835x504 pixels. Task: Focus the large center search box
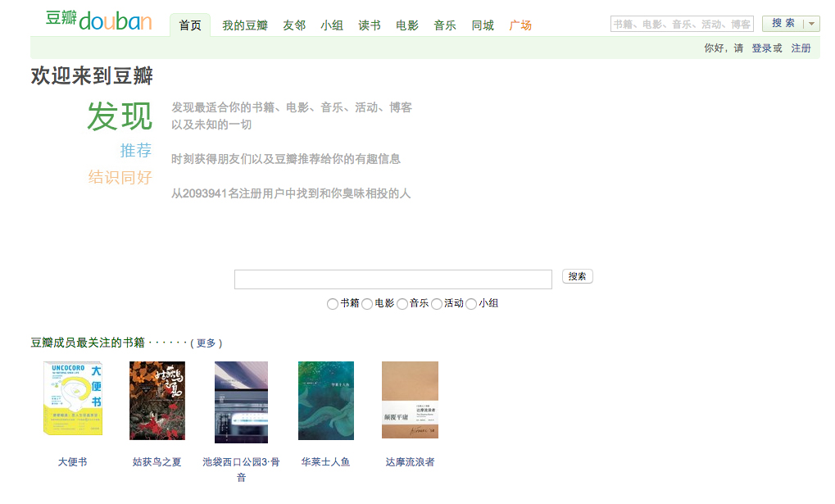(x=393, y=279)
